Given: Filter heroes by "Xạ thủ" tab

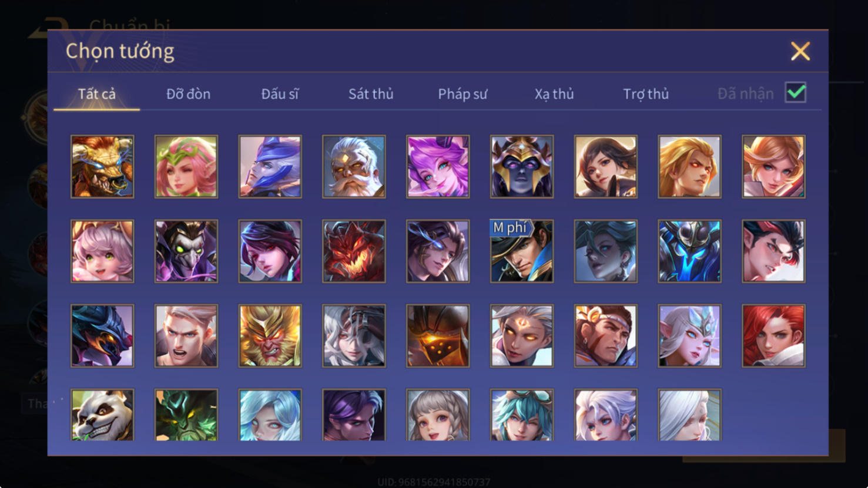Looking at the screenshot, I should coord(554,94).
